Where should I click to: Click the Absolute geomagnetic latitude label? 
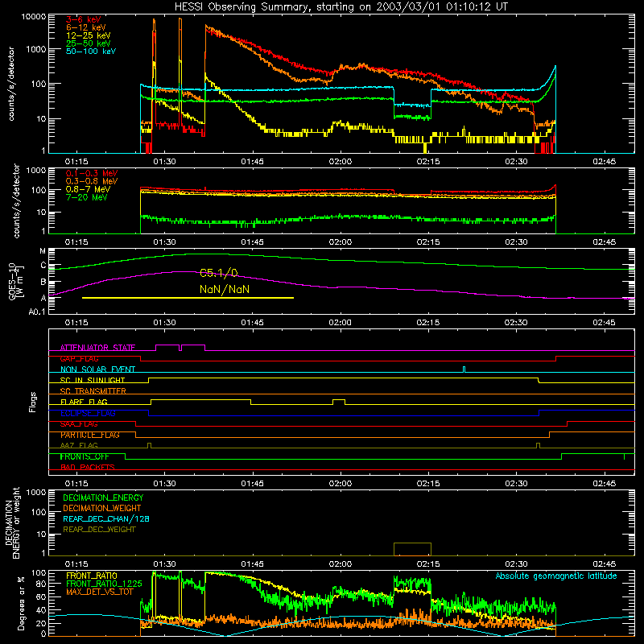556,576
